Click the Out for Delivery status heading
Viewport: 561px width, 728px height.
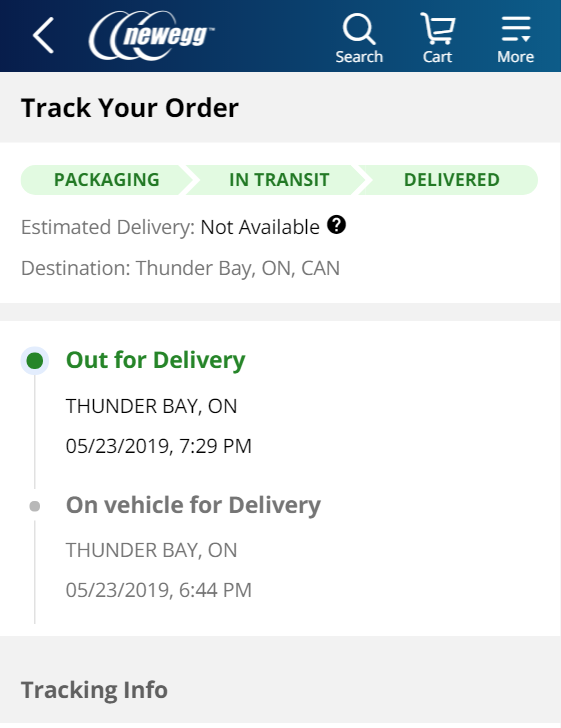(156, 361)
